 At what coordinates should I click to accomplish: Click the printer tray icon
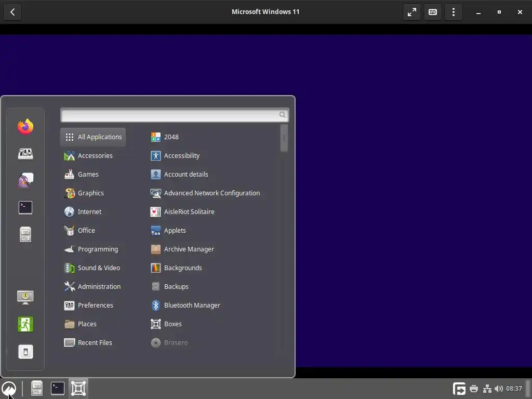(474, 389)
